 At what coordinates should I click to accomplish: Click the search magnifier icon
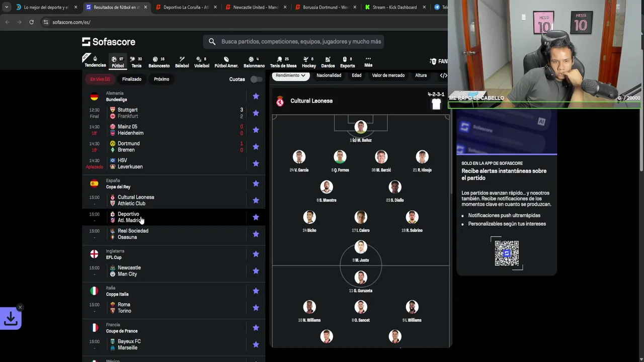point(212,42)
